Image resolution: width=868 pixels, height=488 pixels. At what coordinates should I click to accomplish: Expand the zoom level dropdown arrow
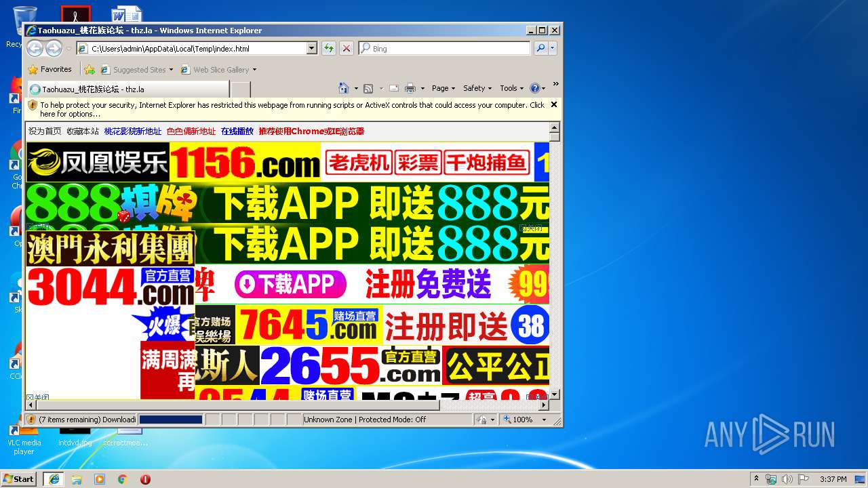(x=544, y=420)
